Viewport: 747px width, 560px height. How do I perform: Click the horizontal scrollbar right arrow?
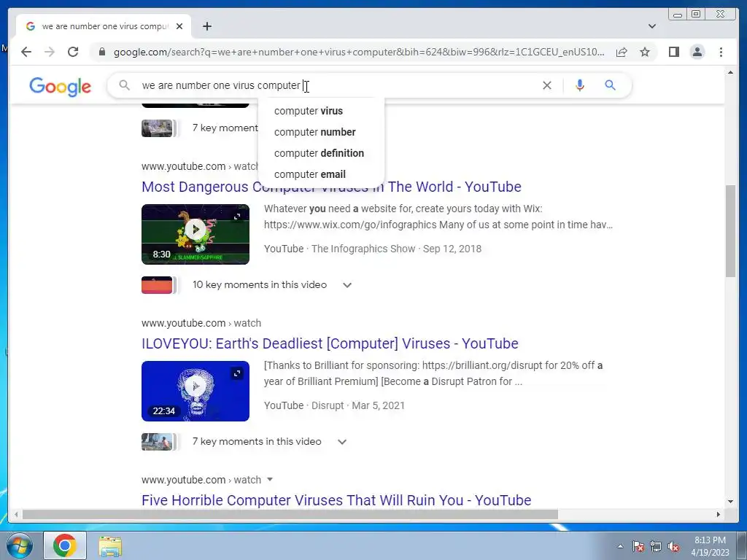click(x=719, y=514)
